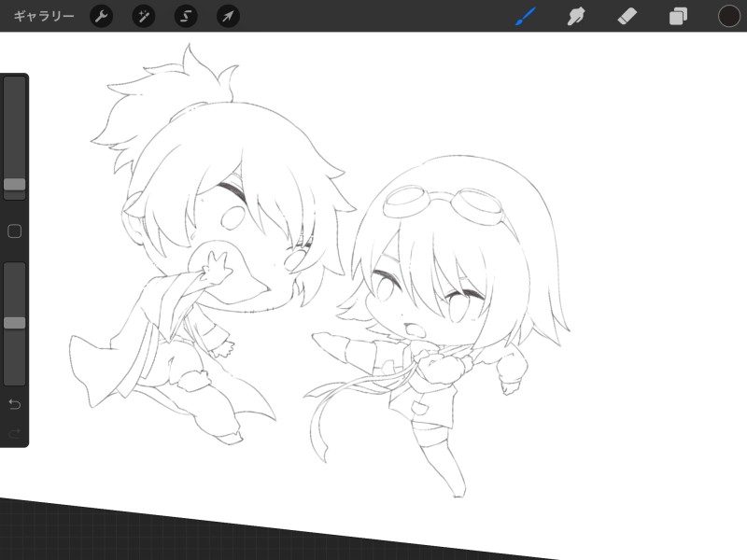Viewport: 747px width, 560px height.
Task: Open the ギャラリー gallery
Action: coord(44,16)
